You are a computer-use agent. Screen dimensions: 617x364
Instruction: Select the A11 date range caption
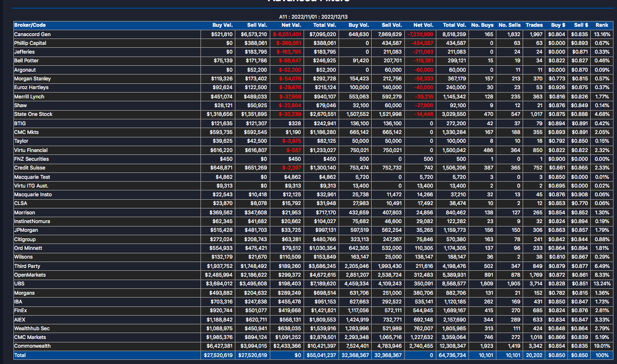[313, 17]
